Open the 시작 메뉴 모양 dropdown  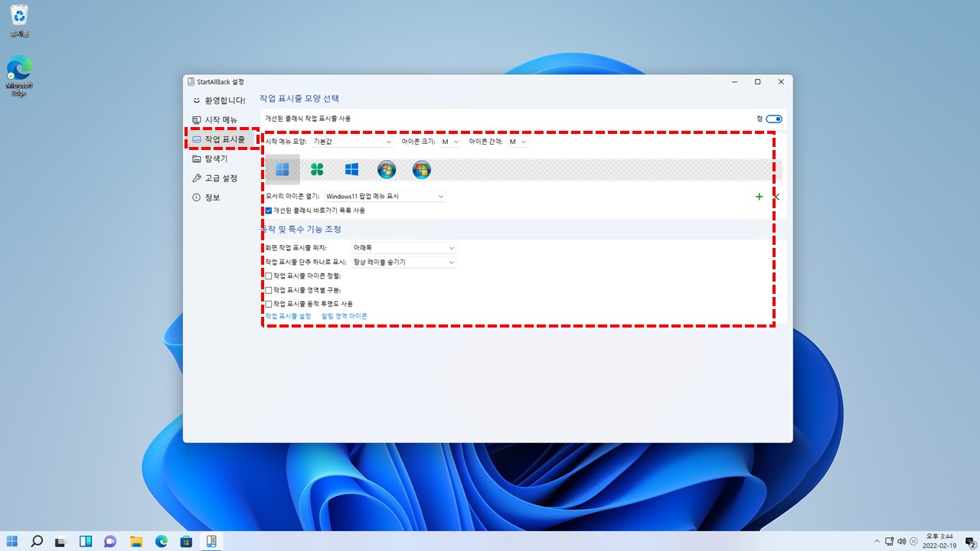(x=352, y=142)
